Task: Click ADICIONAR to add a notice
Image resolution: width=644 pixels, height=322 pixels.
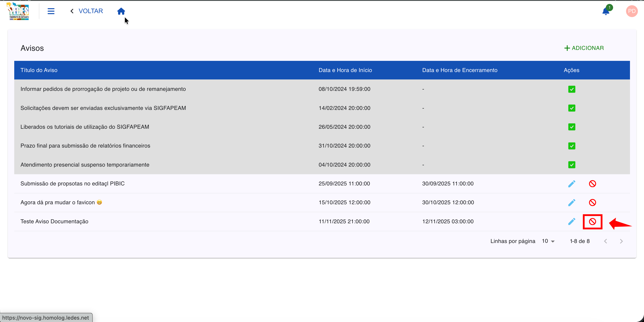Action: tap(584, 48)
